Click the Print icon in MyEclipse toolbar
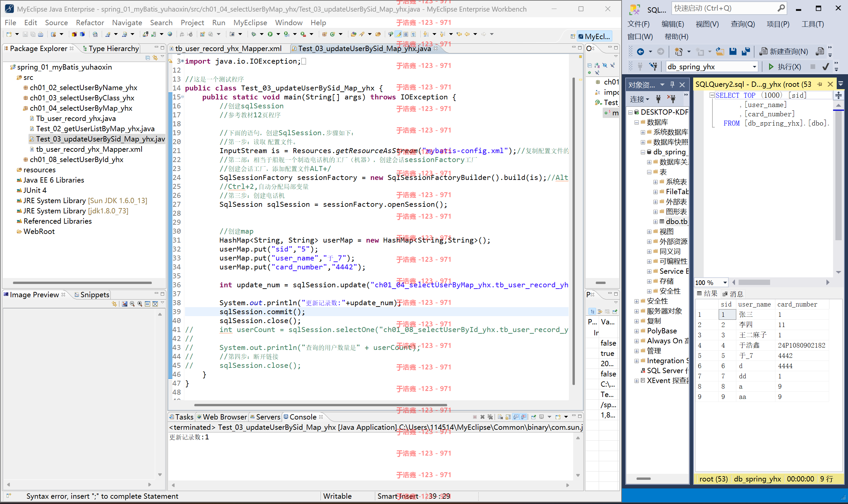The image size is (848, 504). click(40, 34)
